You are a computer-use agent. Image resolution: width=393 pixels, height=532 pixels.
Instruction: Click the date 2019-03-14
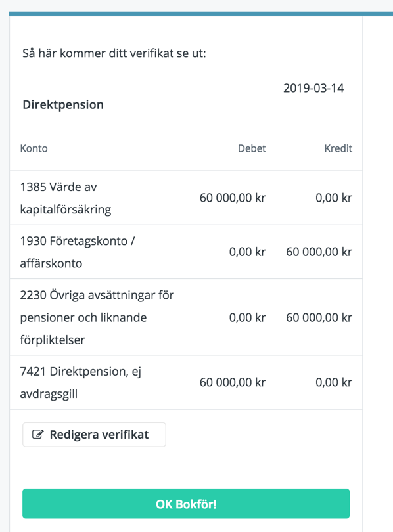click(313, 88)
